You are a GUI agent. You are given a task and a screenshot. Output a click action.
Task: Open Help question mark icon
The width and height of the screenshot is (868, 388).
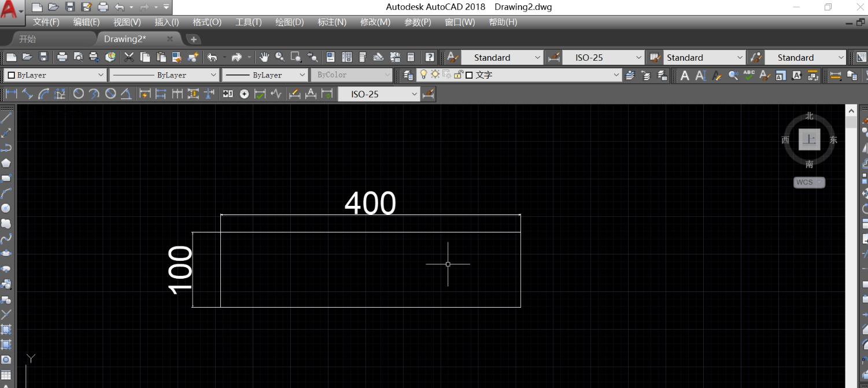[x=430, y=57]
